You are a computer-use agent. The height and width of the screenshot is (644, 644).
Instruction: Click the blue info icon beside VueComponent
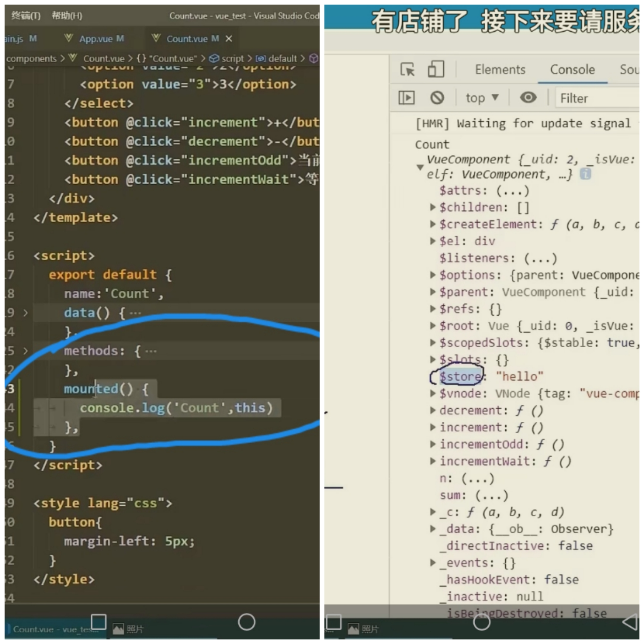click(x=585, y=174)
